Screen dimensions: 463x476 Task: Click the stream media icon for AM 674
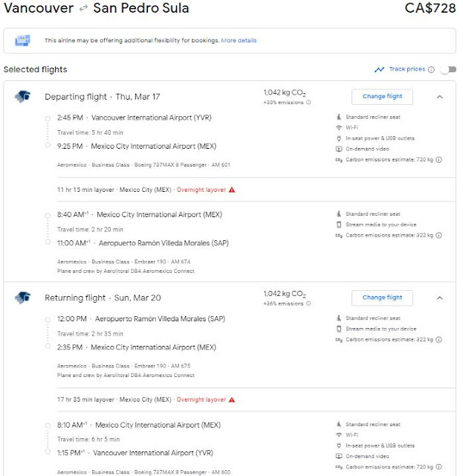pos(339,225)
